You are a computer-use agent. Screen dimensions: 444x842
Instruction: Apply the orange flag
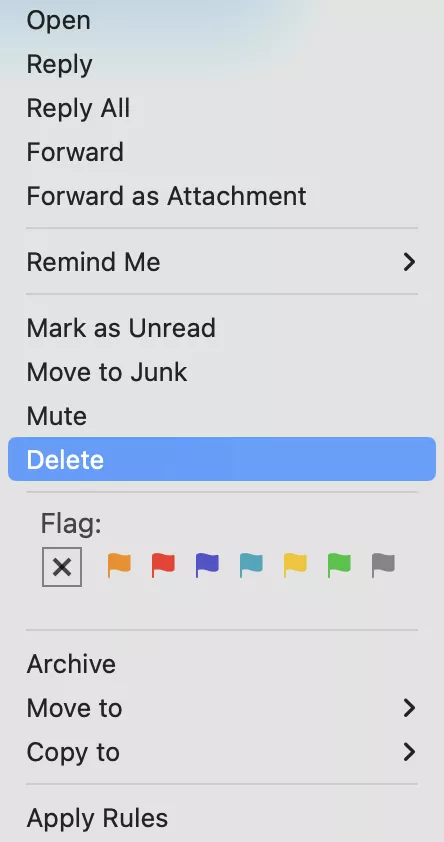[119, 565]
